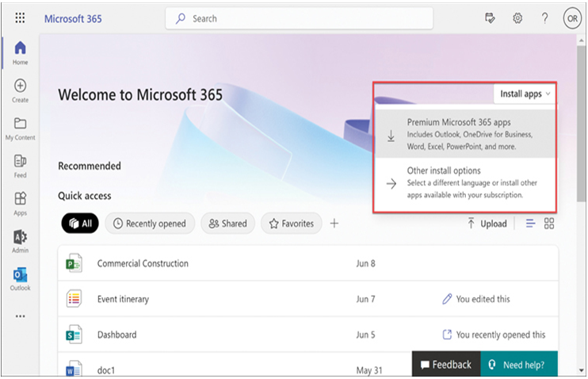Click in the Search box
The width and height of the screenshot is (588, 379).
click(299, 18)
